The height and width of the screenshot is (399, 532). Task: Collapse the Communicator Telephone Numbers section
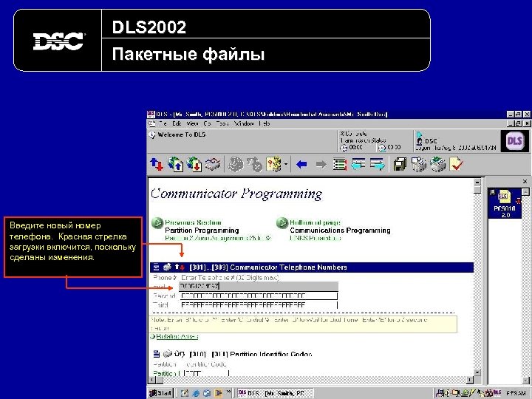(x=157, y=267)
